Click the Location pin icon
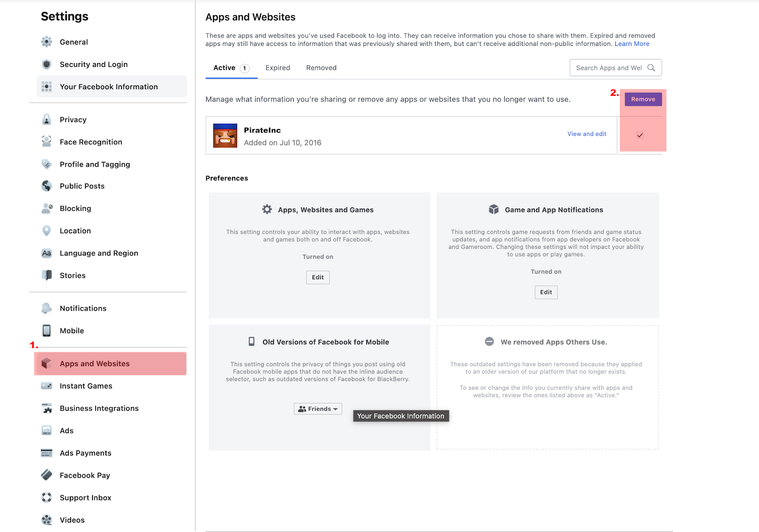Viewport: 759px width, 532px height. point(46,230)
